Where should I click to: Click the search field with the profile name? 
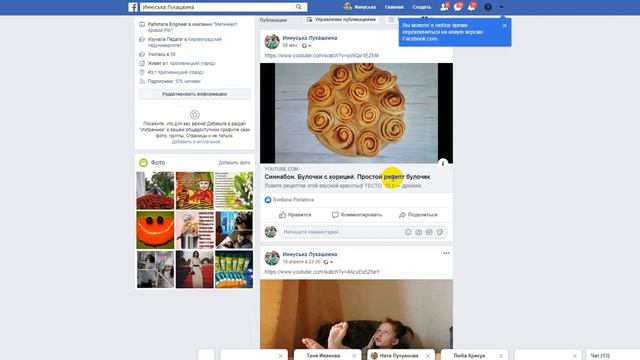(218, 7)
